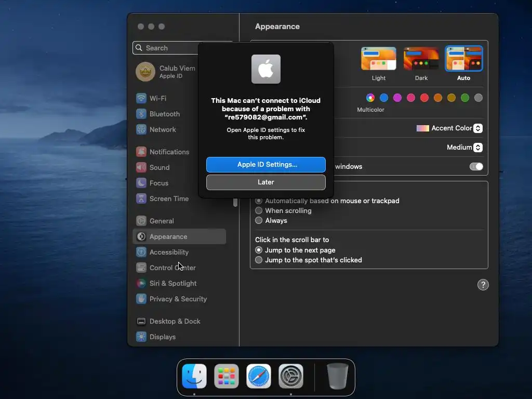The width and height of the screenshot is (532, 399).
Task: Choose purple accent color
Action: [397, 98]
